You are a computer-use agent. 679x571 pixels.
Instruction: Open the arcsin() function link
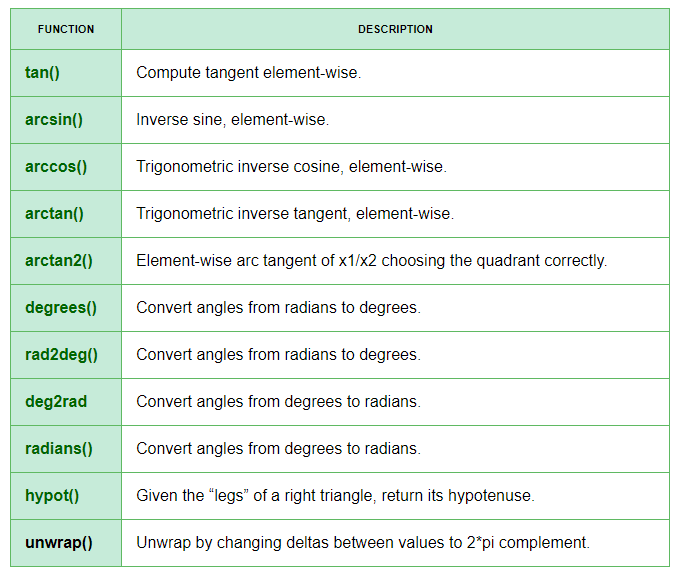(54, 120)
